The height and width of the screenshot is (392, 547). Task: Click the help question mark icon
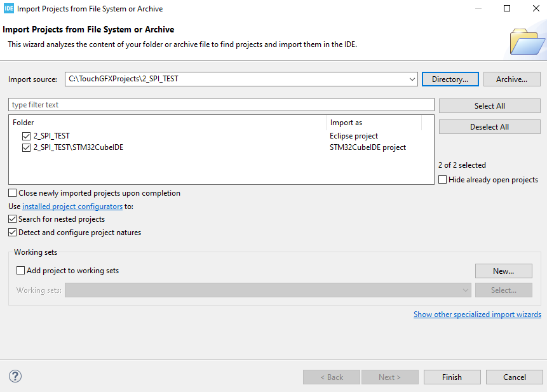[15, 376]
